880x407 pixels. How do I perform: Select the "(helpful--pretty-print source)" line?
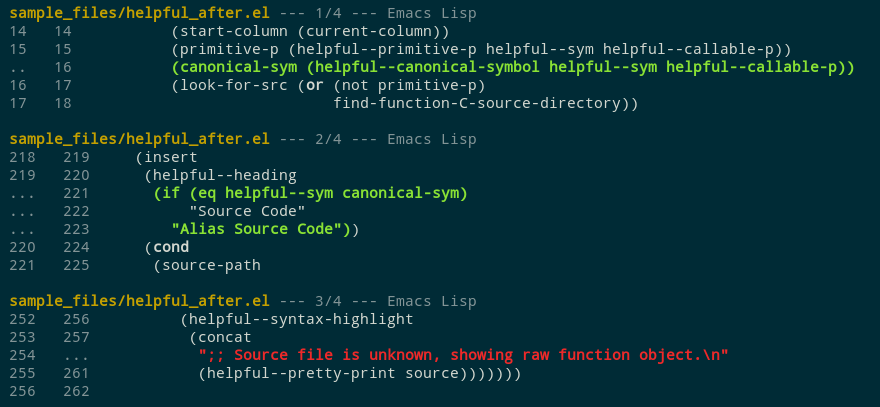[x=360, y=373]
